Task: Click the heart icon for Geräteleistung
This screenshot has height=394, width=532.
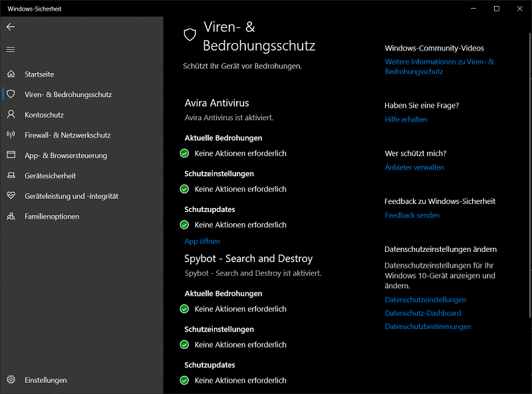Action: tap(11, 195)
